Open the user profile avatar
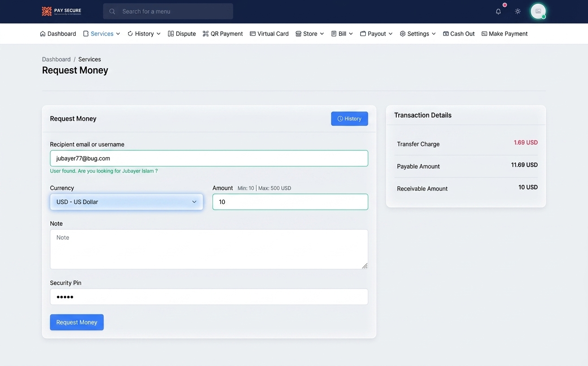This screenshot has height=366, width=588. click(538, 11)
